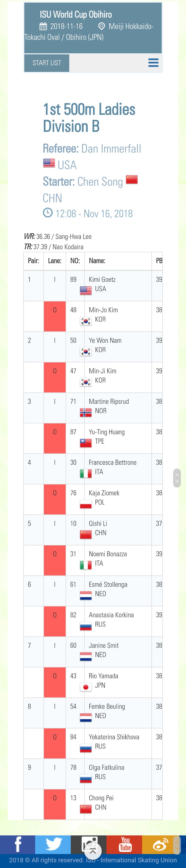Tap the scroll-to-top arrow button

coord(93,852)
